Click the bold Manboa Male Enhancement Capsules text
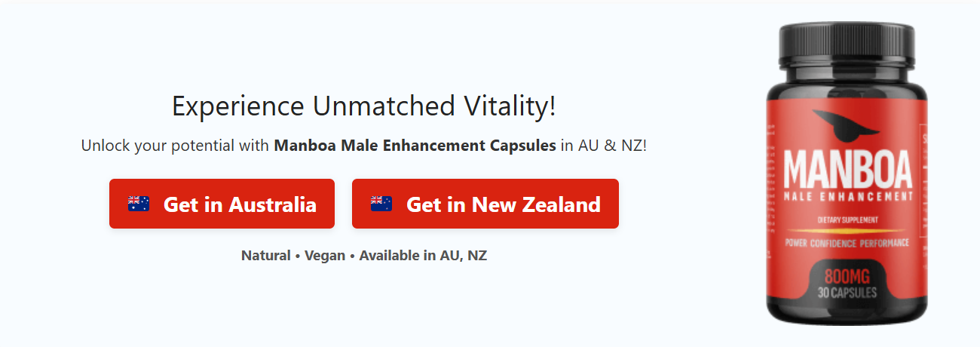The image size is (980, 347). (x=415, y=145)
